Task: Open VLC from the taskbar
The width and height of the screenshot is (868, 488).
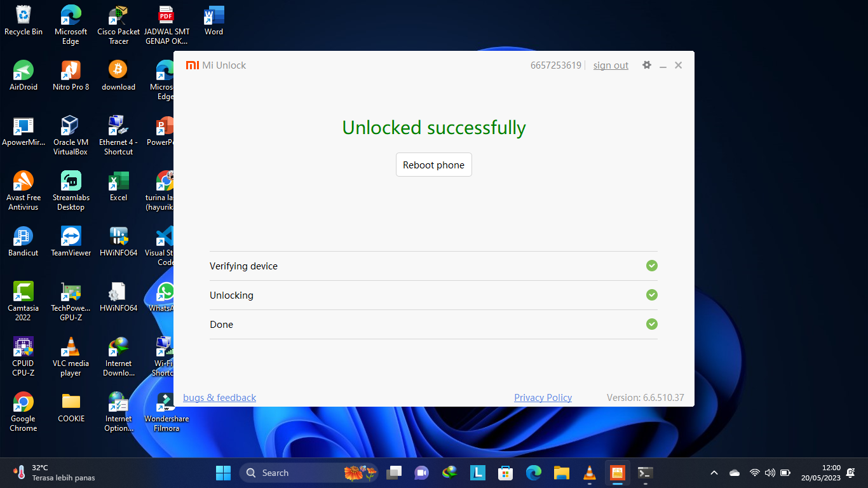Action: click(x=589, y=473)
